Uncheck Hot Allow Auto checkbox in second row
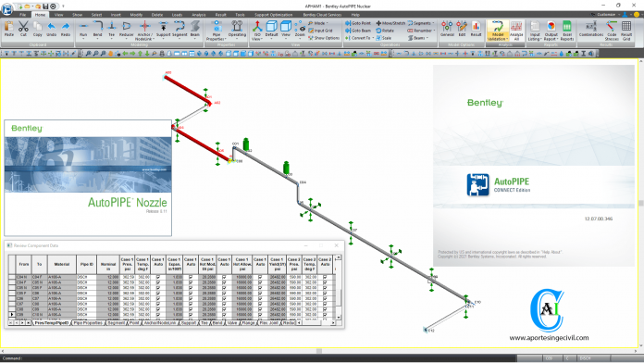644x363 pixels. 260,282
